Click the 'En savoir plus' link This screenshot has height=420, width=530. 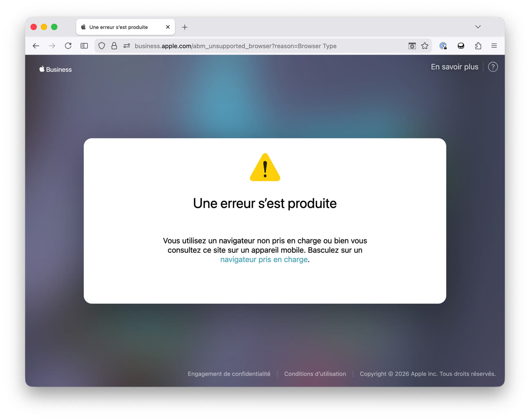coord(455,67)
